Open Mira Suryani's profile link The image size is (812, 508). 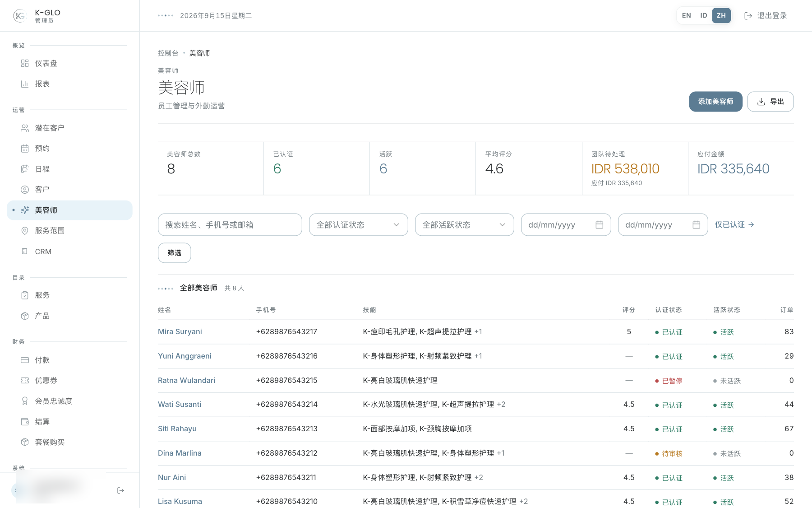tap(180, 332)
